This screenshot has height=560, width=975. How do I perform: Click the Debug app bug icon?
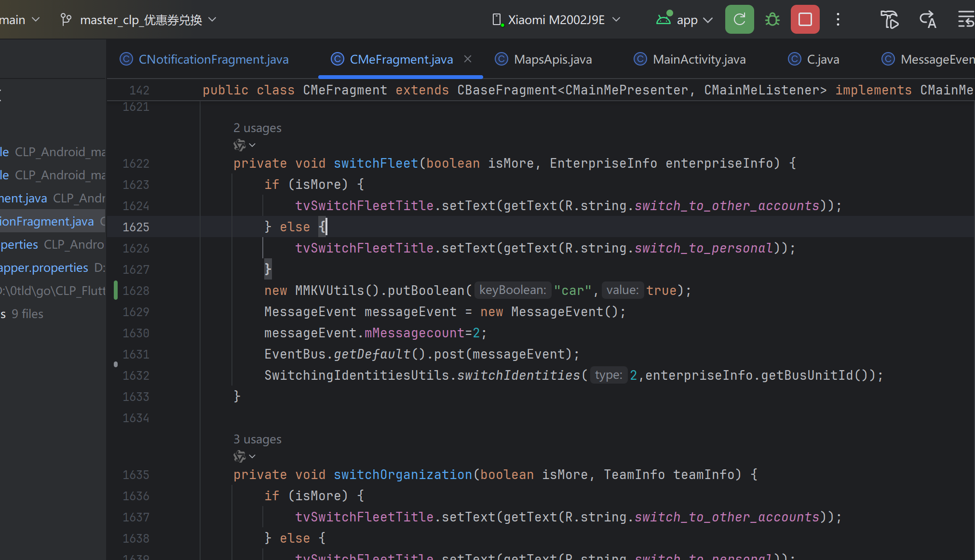tap(772, 20)
